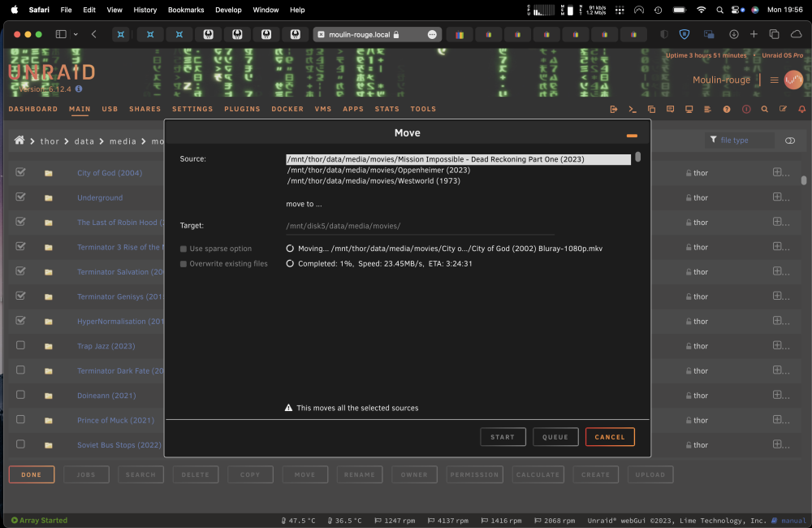
Task: Switch to the DOCKER tab
Action: pyautogui.click(x=287, y=110)
